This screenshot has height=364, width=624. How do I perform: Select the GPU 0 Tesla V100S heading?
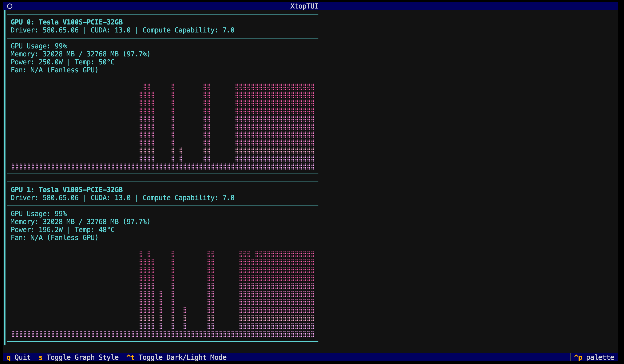pyautogui.click(x=67, y=22)
